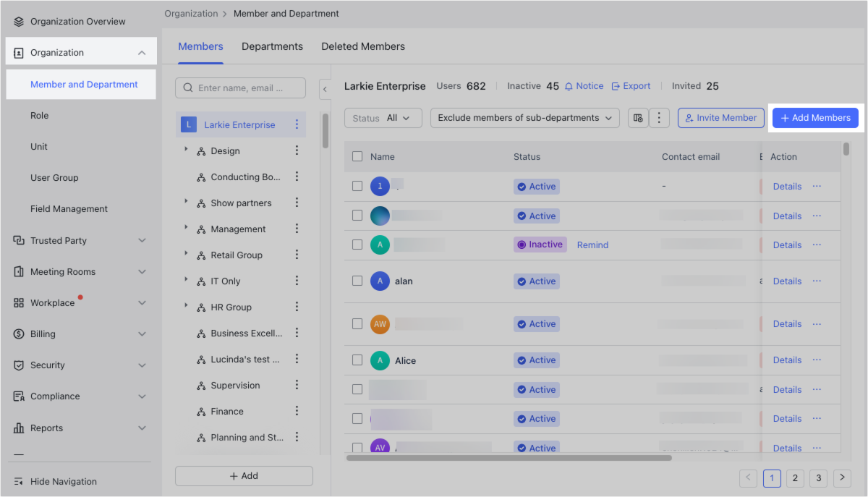Switch to the Departments tab
Viewport: 868px width, 497px height.
click(x=272, y=46)
